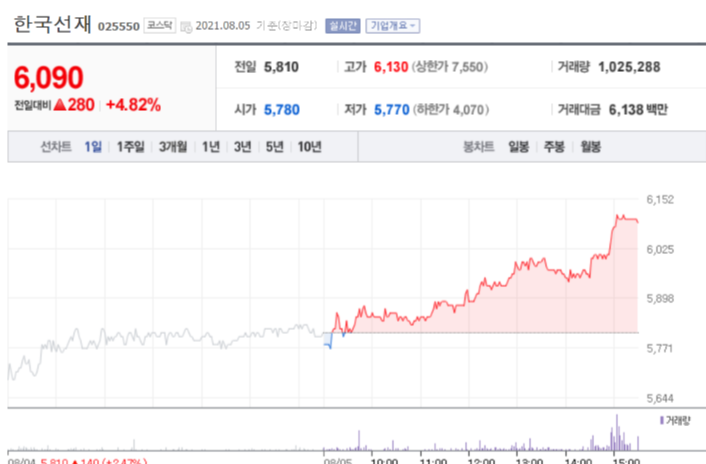Click the volume (거래량) legend marker
Screen dimensions: 706x464
pyautogui.click(x=660, y=420)
